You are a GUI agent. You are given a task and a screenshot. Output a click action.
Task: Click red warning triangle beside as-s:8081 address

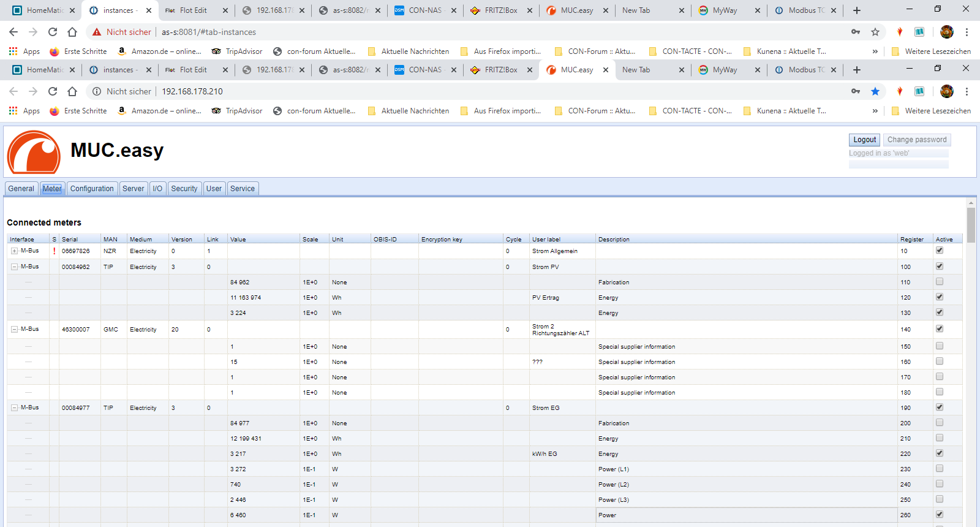(96, 32)
